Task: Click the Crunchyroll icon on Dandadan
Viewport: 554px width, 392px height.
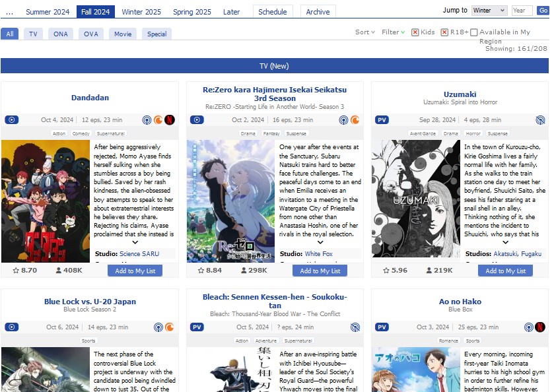Action: [158, 120]
